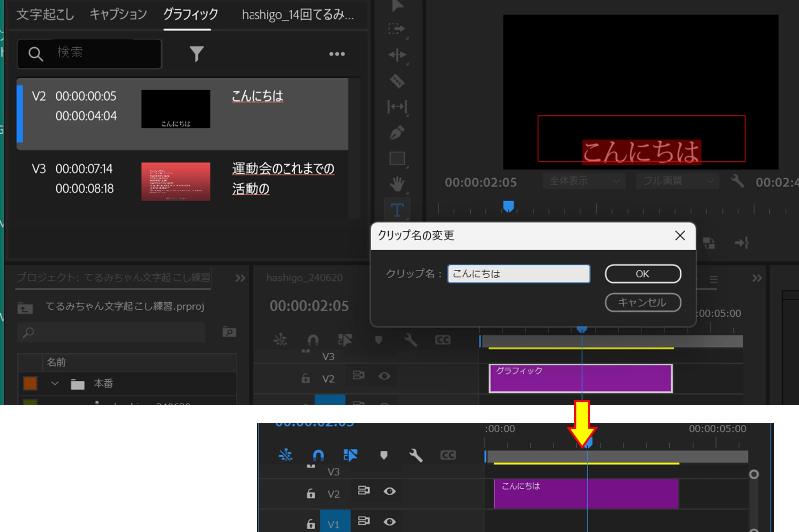Select the Hand tool
Screen dimensions: 799x532
[397, 184]
